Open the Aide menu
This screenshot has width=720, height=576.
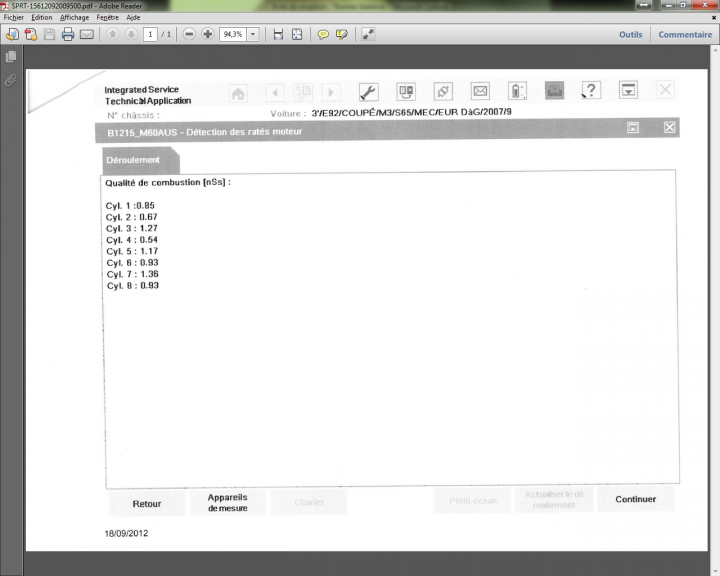pyautogui.click(x=133, y=17)
